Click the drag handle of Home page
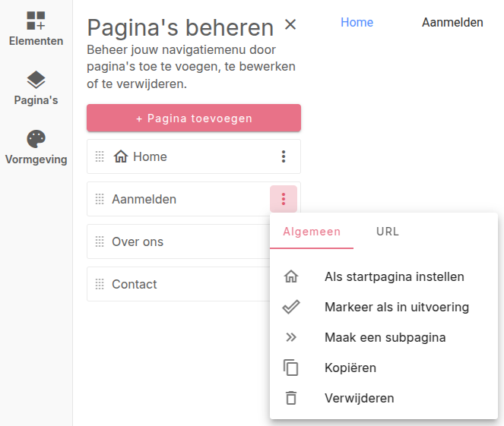 tap(100, 156)
